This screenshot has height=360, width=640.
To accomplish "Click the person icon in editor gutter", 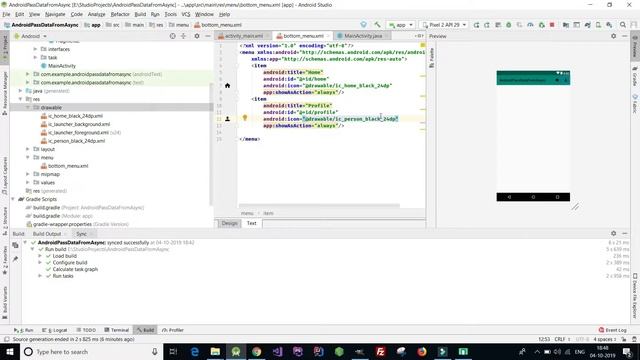I will [227, 119].
